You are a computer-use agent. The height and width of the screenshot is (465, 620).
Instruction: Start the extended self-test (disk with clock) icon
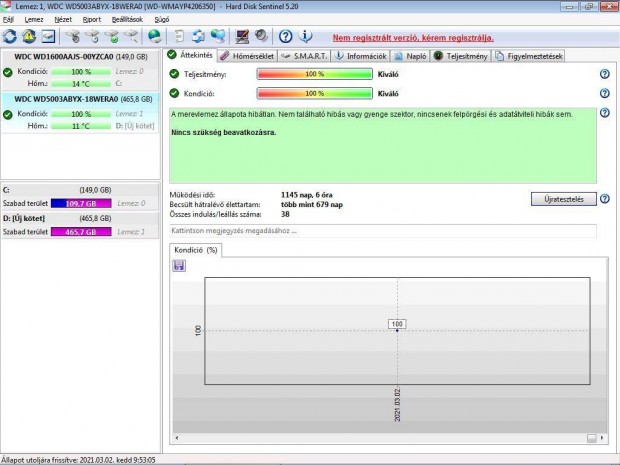(x=93, y=36)
